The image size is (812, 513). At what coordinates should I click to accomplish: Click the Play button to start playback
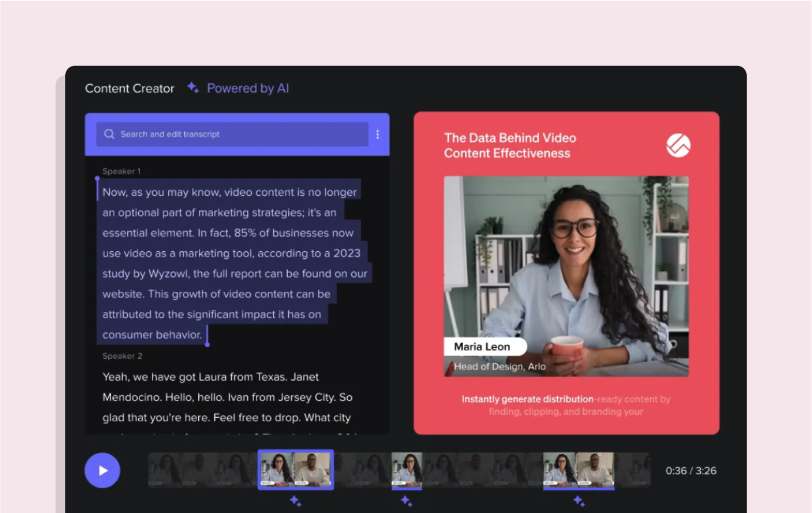pyautogui.click(x=102, y=470)
